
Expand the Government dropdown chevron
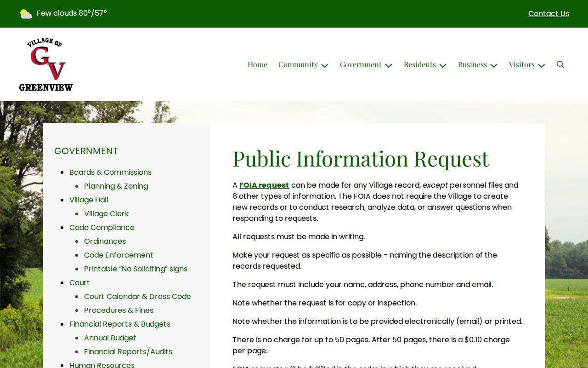[389, 65]
